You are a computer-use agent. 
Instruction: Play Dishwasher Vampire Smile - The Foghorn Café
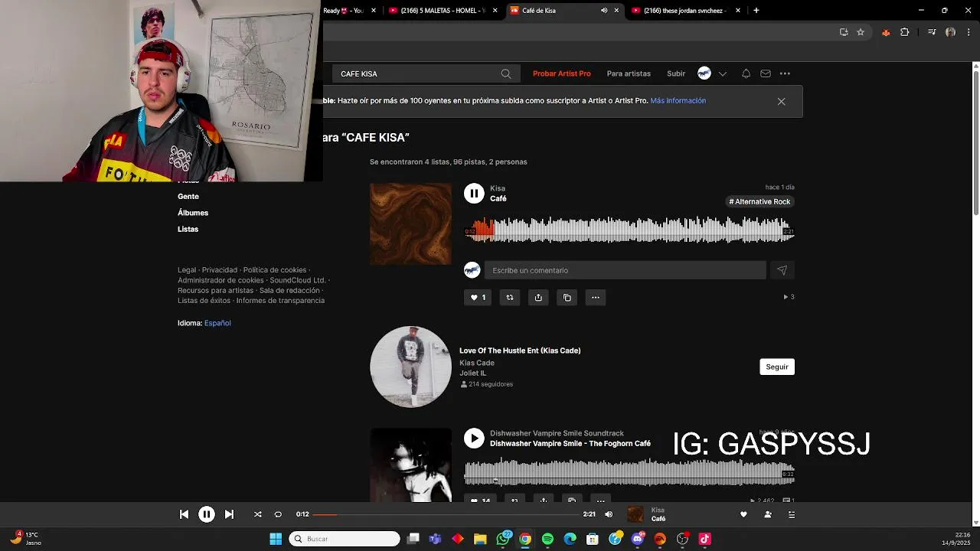point(474,439)
